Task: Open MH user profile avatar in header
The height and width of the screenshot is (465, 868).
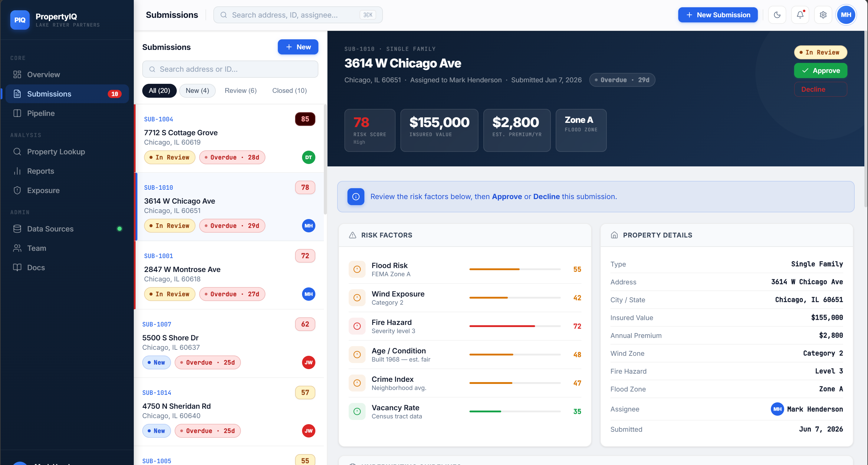Action: [846, 15]
